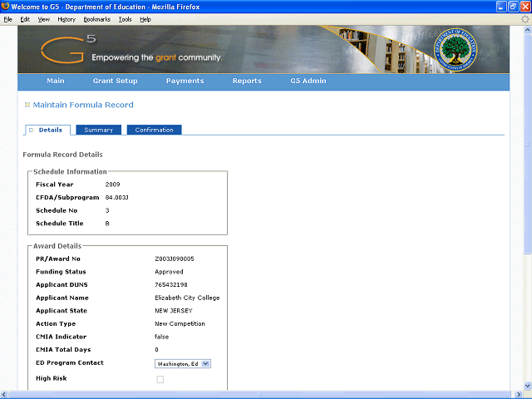Click the Firefox loading throbber icon
This screenshot has height=399, width=532.
click(x=525, y=19)
